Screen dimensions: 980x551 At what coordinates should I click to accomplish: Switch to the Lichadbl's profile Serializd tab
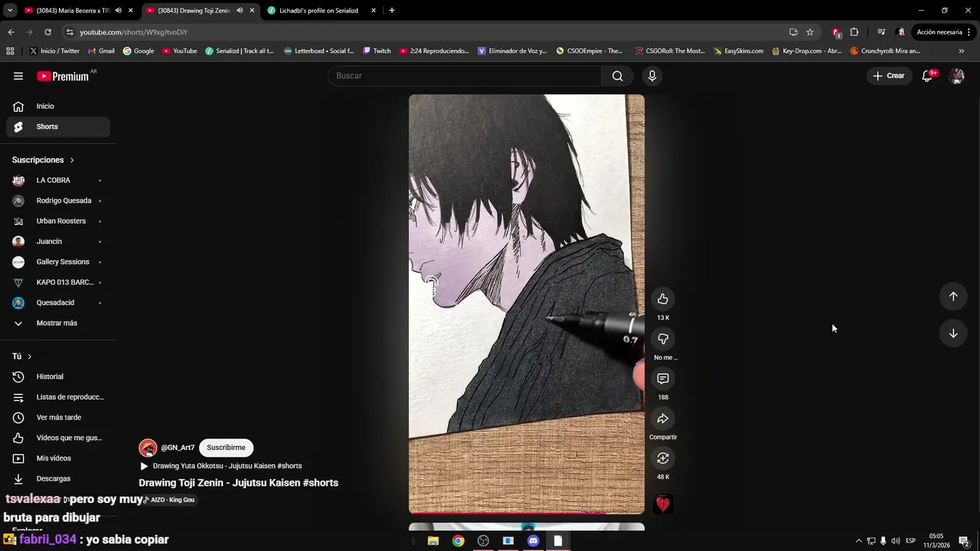coord(316,11)
